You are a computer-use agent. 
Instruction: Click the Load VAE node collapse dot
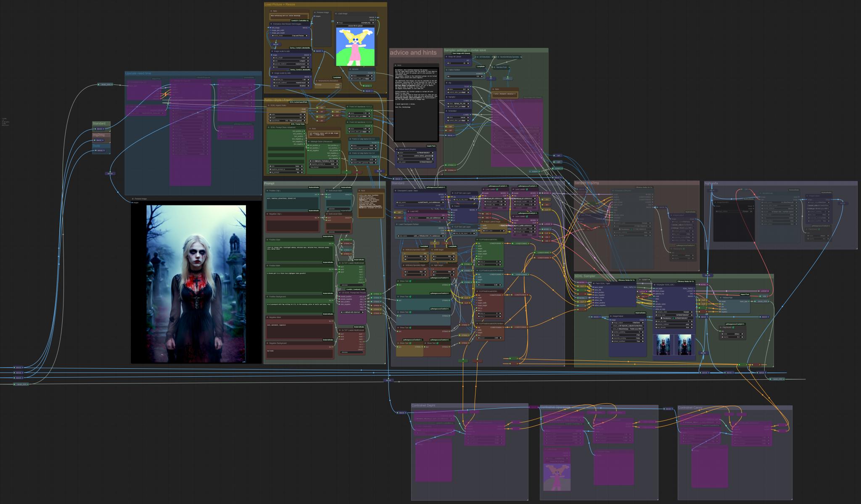coord(408,211)
